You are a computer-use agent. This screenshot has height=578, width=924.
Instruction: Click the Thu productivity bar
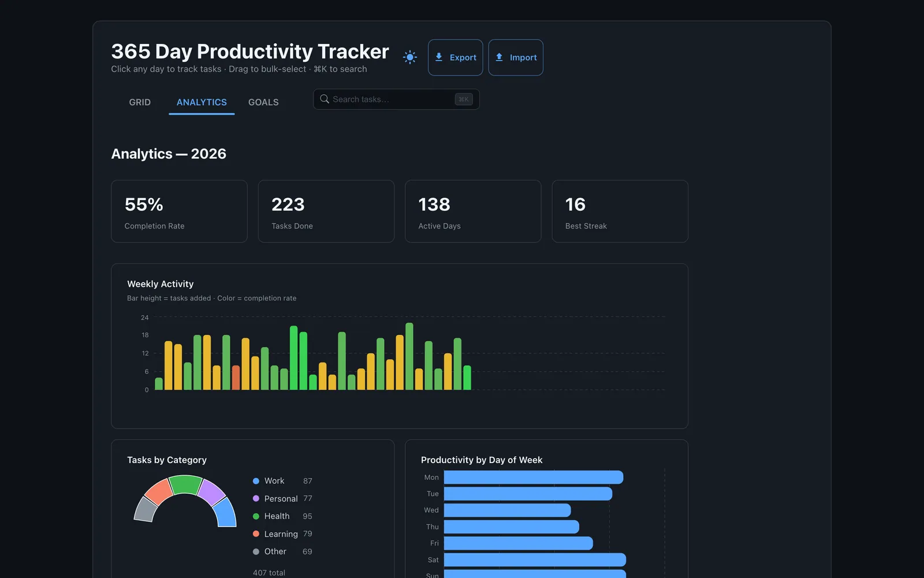pos(511,527)
